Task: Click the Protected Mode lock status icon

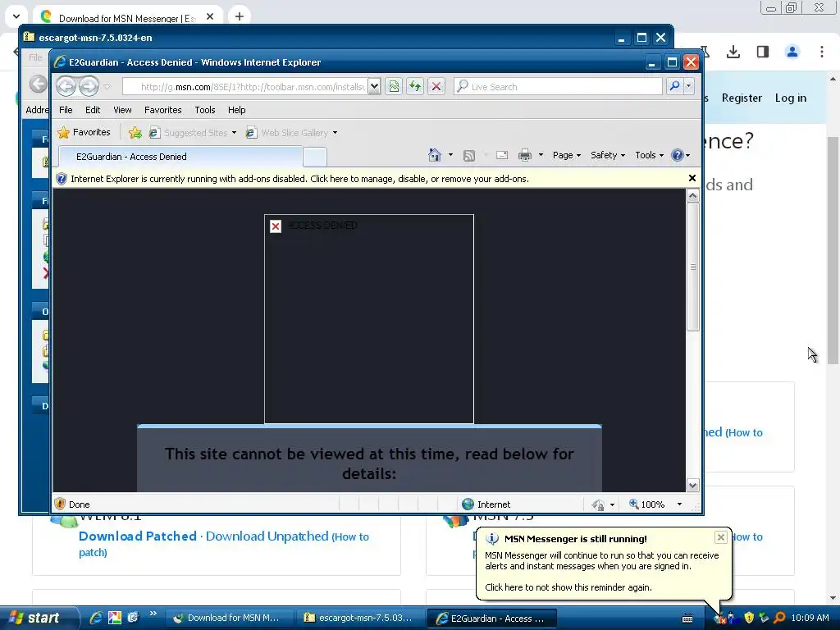Action: [x=598, y=504]
